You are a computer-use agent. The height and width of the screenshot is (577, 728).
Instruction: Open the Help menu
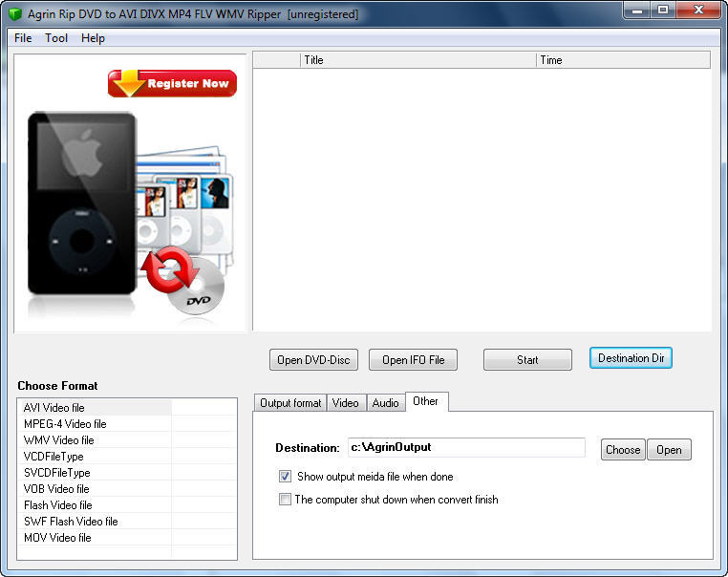(x=93, y=38)
